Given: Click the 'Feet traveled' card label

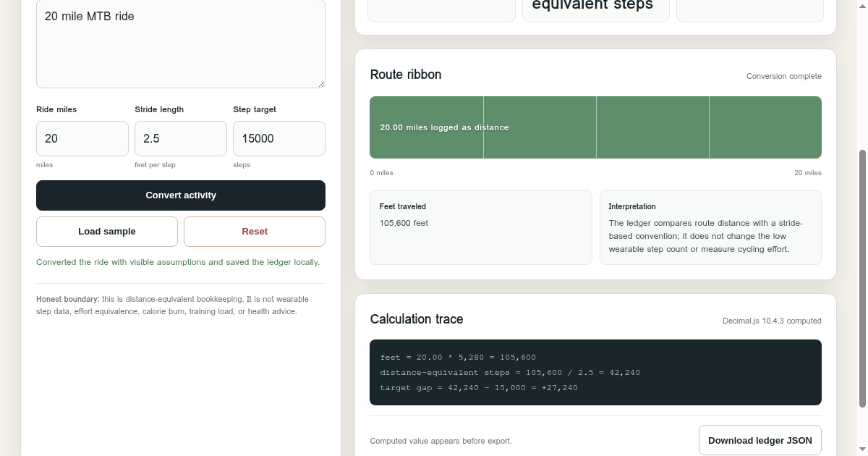Looking at the screenshot, I should 403,206.
